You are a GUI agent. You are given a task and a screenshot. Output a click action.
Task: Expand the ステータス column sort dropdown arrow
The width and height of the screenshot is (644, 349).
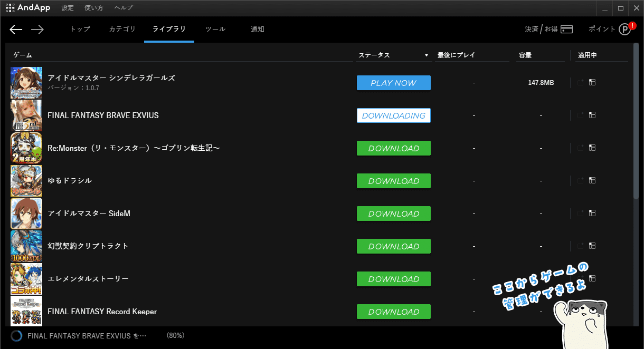(426, 55)
